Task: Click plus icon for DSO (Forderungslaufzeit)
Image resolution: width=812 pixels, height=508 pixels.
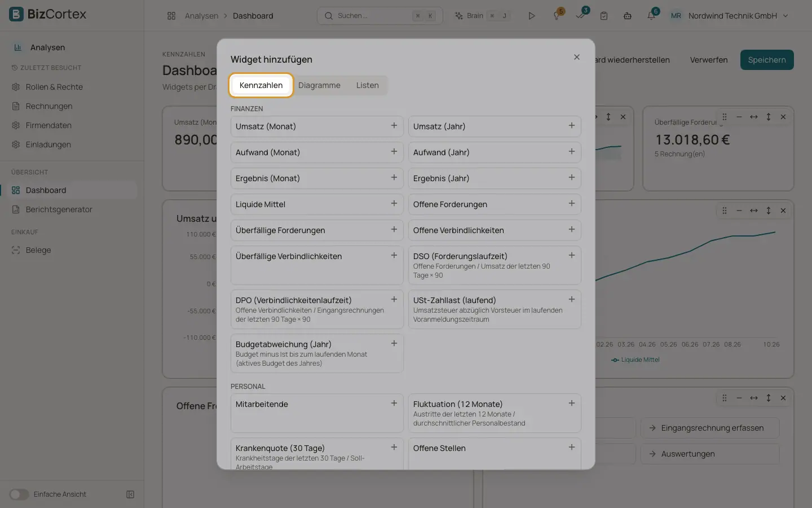Action: (572, 256)
